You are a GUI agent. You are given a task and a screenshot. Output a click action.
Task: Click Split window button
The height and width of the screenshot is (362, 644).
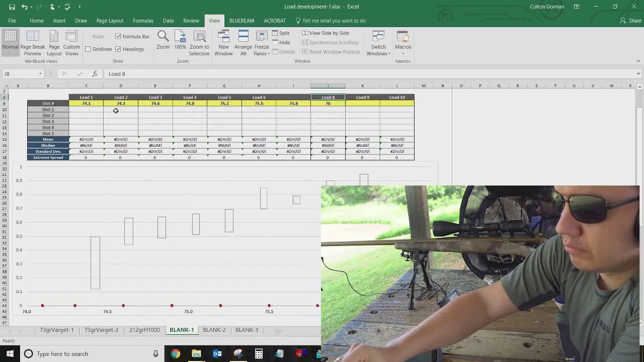(x=281, y=33)
